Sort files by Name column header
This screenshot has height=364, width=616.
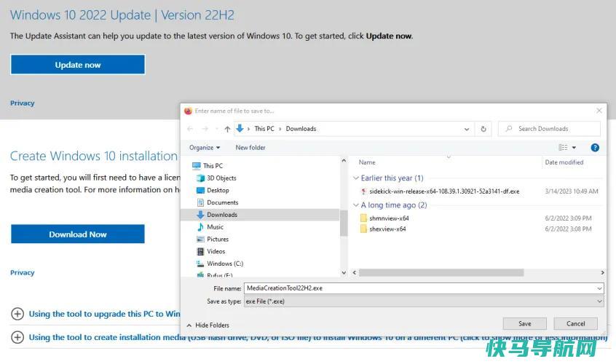(367, 162)
